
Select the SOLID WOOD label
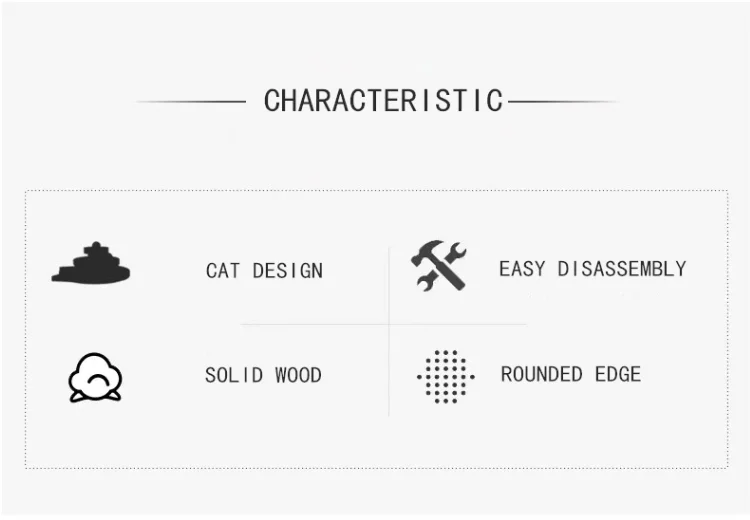click(263, 375)
